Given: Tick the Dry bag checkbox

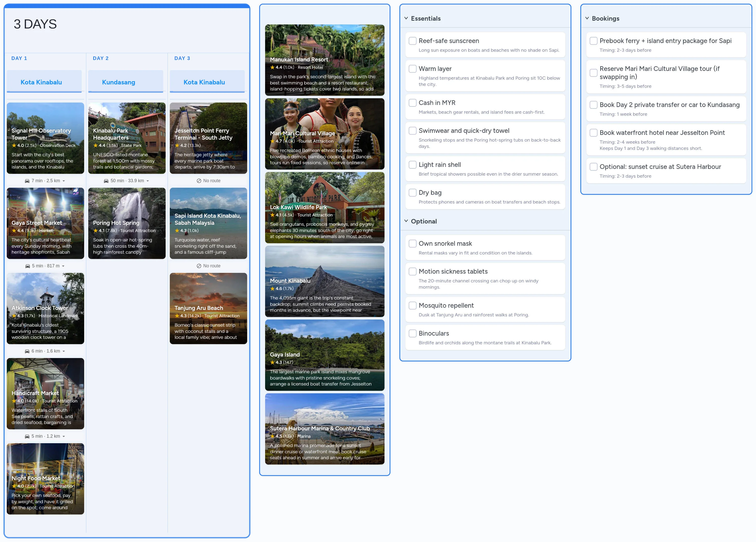Looking at the screenshot, I should tap(413, 193).
